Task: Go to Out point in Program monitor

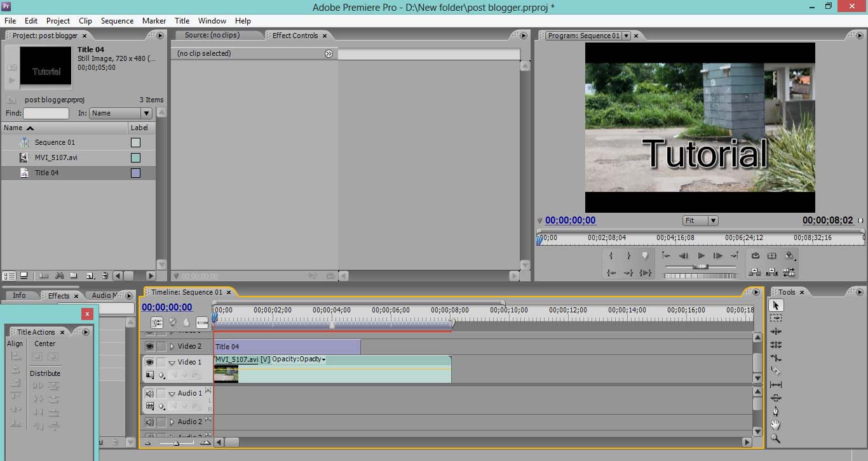Action: 628,272
